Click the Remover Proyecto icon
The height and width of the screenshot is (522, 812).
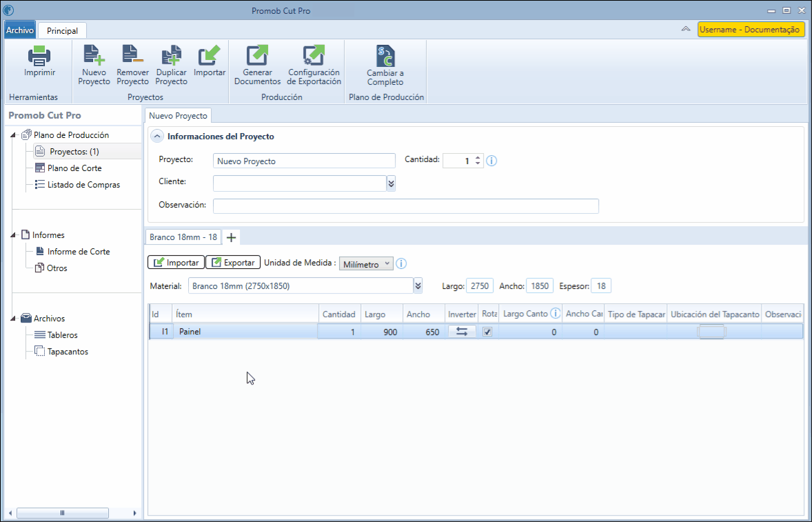[x=132, y=55]
